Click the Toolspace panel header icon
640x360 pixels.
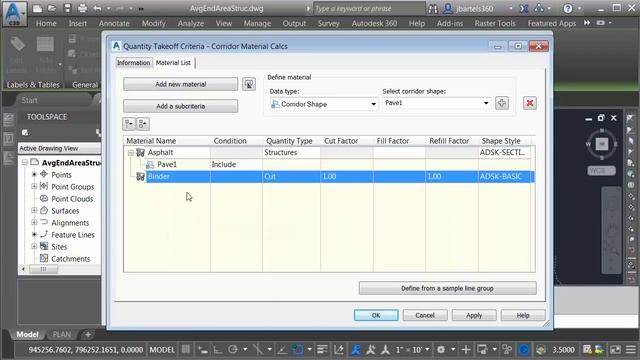(25, 133)
